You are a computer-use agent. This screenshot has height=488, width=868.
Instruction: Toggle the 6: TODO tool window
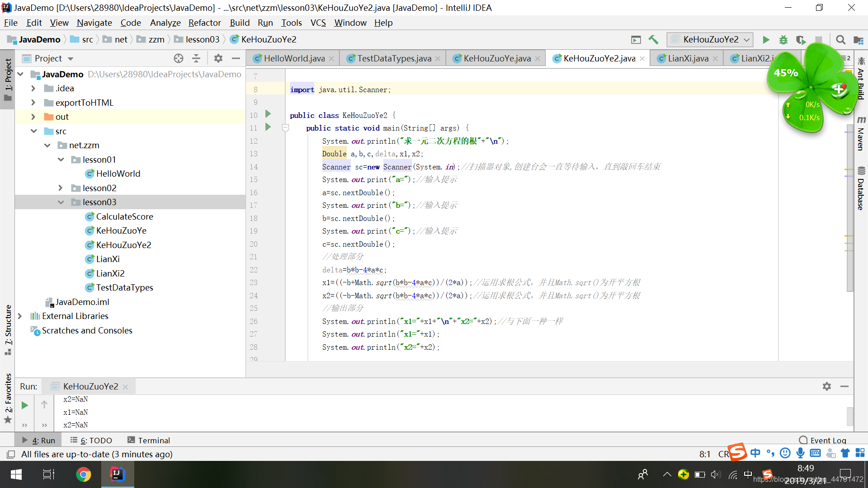click(91, 440)
